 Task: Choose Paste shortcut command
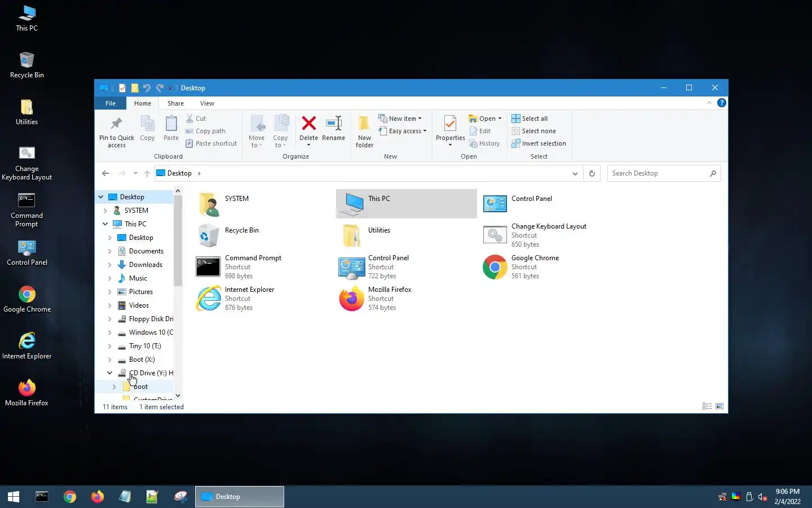(x=211, y=143)
